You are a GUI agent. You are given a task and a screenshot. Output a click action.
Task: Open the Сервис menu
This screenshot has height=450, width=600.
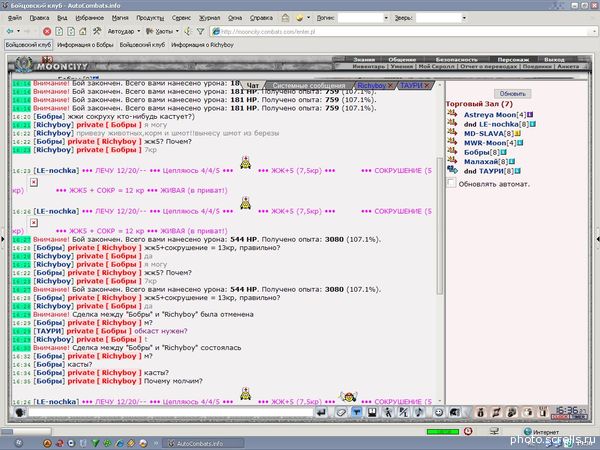(x=181, y=18)
